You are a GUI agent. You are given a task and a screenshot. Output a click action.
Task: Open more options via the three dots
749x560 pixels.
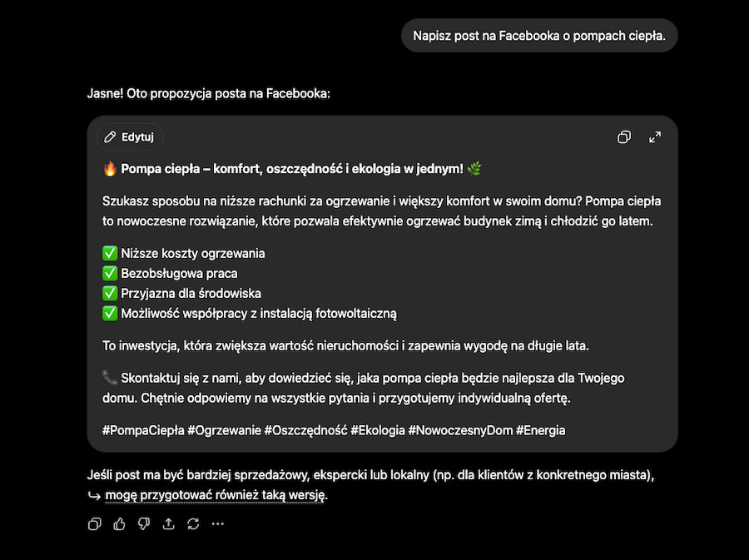coord(218,523)
